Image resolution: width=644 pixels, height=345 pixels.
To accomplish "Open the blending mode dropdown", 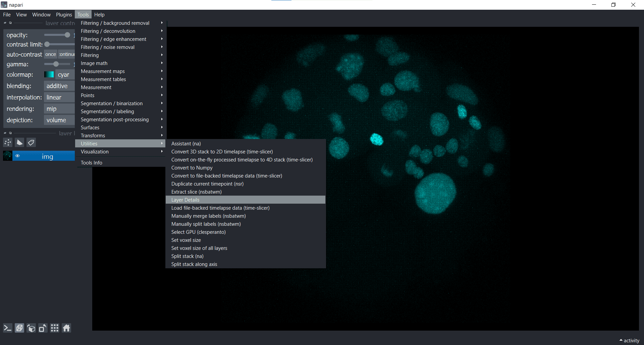I will click(59, 86).
